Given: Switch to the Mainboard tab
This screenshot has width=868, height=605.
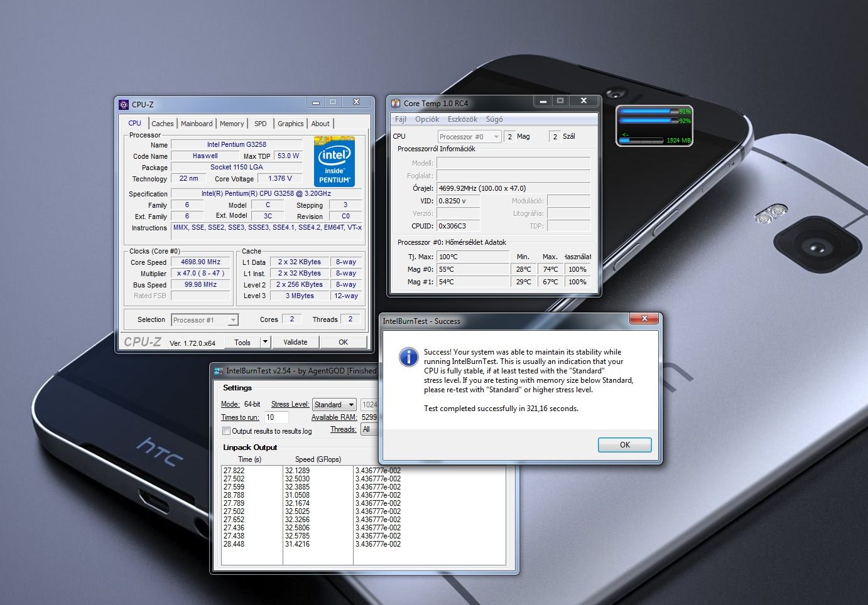Looking at the screenshot, I should (197, 124).
